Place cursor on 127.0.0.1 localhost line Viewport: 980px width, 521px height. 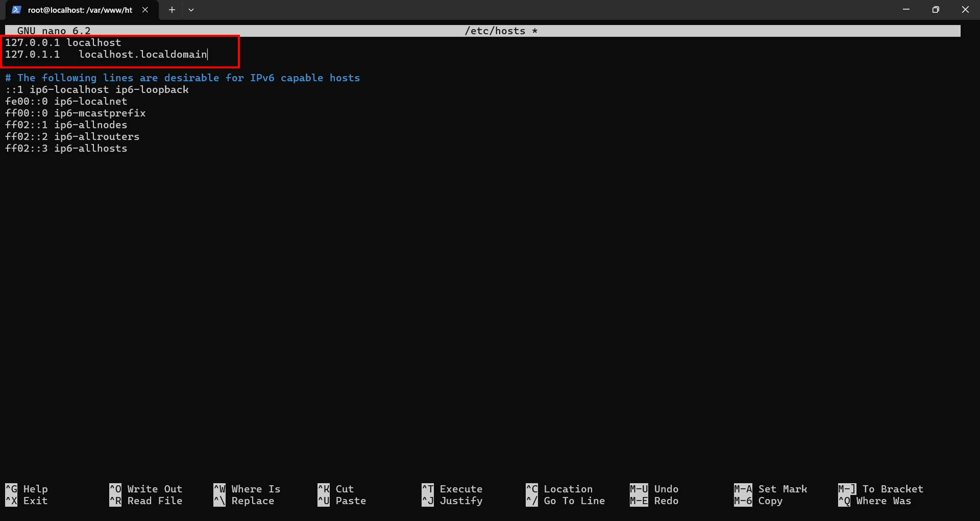63,42
